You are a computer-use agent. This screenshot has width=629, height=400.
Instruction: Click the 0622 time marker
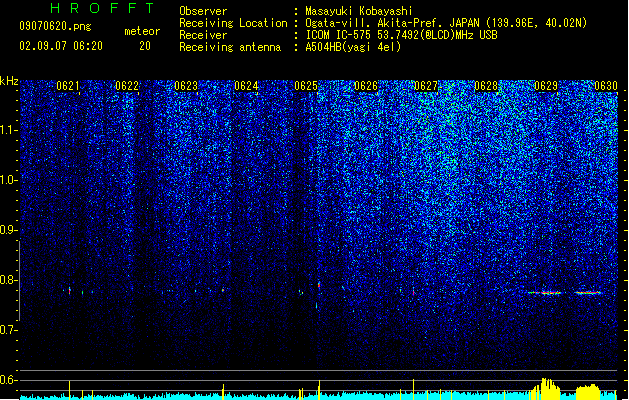tap(127, 86)
